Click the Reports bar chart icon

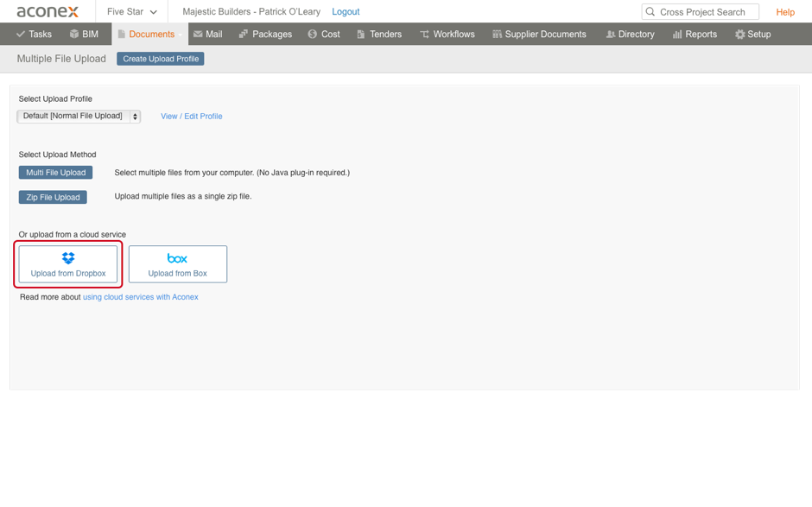[677, 35]
